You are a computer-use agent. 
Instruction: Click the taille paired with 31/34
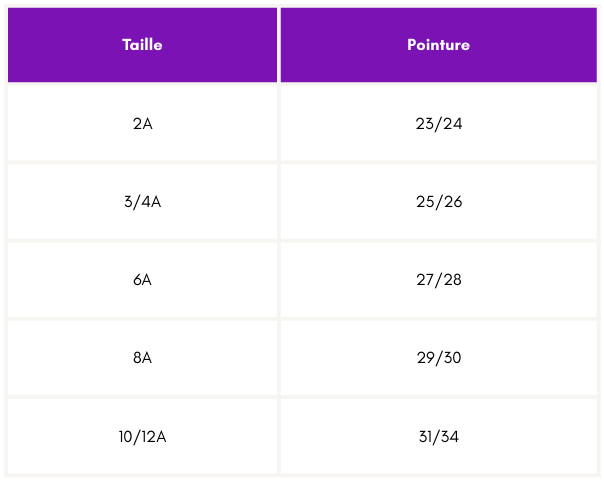pyautogui.click(x=142, y=436)
